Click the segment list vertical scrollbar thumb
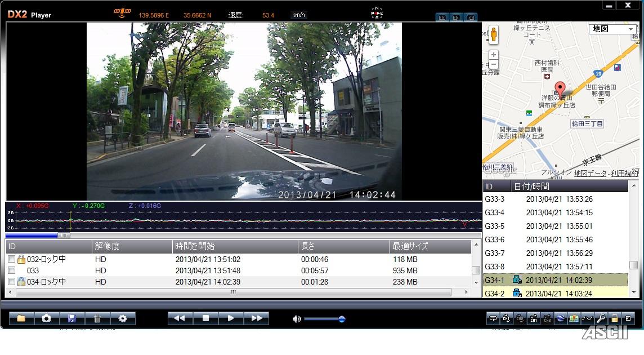 634,265
